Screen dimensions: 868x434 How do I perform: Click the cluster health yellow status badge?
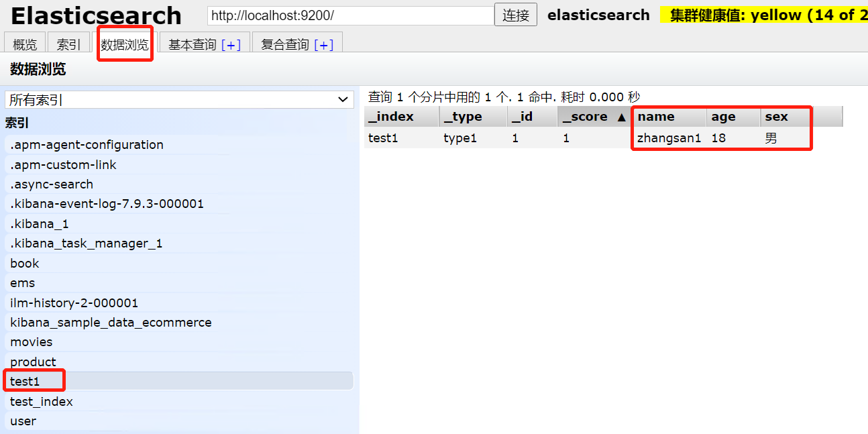pos(763,15)
